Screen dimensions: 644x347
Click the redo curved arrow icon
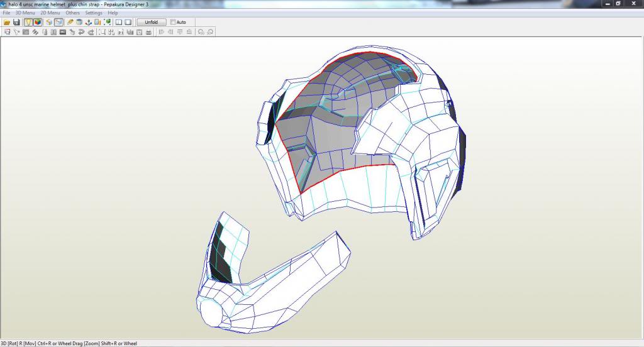(x=91, y=32)
